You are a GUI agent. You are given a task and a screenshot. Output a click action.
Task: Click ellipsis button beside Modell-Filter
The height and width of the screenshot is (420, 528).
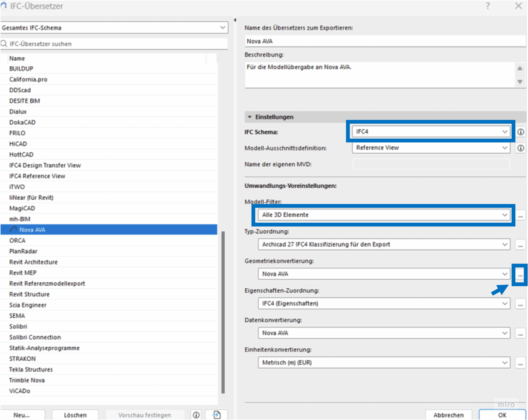[520, 215]
